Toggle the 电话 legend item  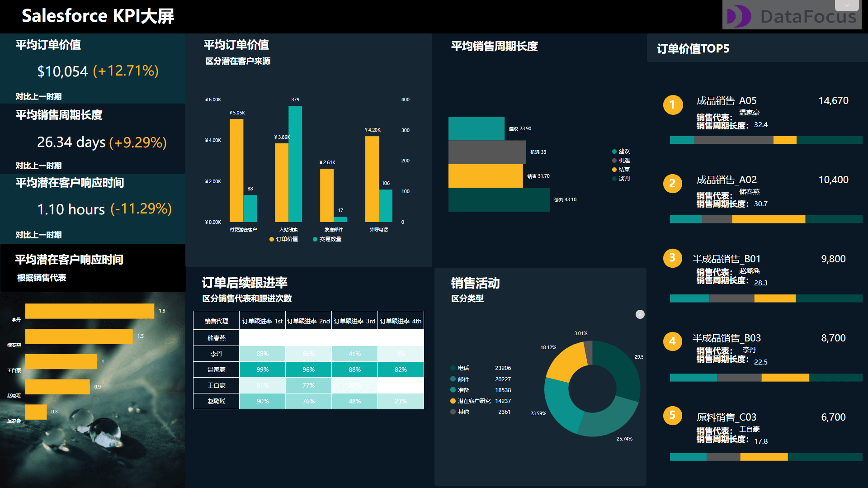(x=460, y=368)
